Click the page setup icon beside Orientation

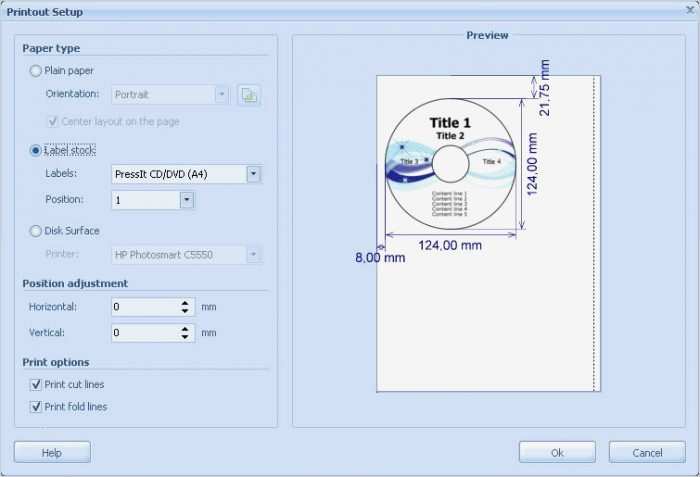click(x=249, y=95)
